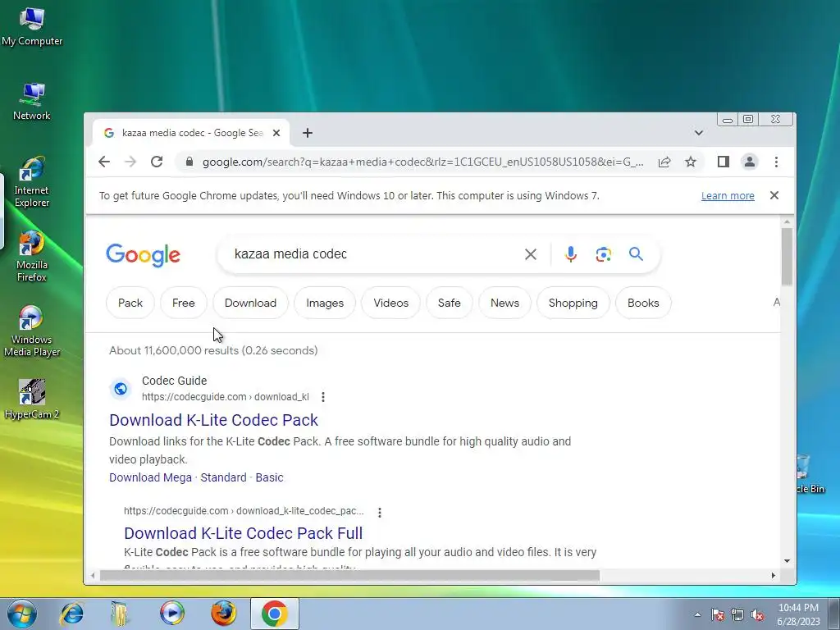Expand the tab search dropdown arrow
The image size is (840, 630).
(x=699, y=133)
